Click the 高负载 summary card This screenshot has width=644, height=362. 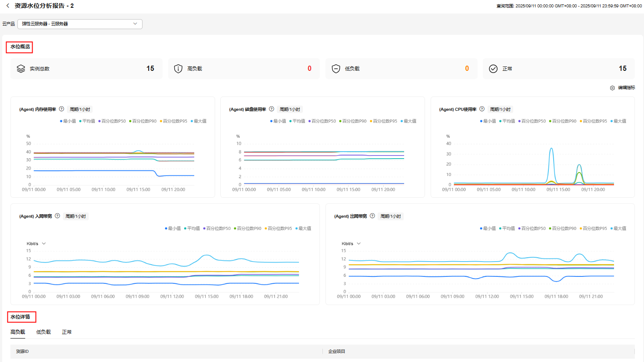243,69
